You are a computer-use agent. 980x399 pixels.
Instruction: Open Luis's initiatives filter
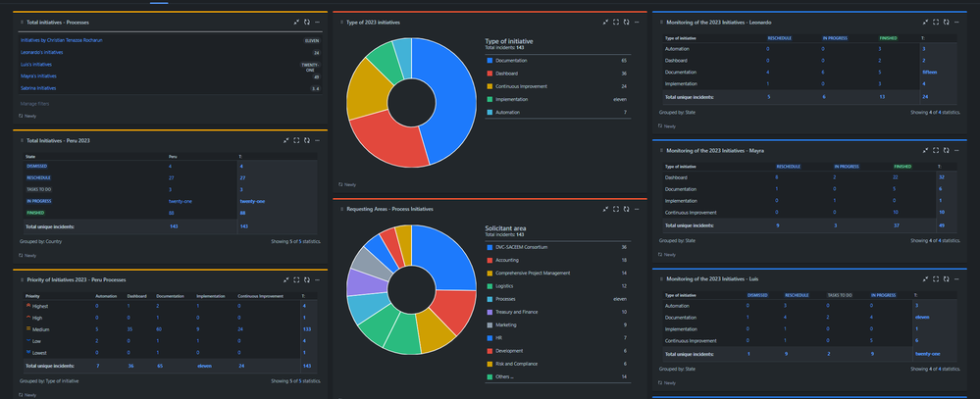pyautogui.click(x=36, y=65)
